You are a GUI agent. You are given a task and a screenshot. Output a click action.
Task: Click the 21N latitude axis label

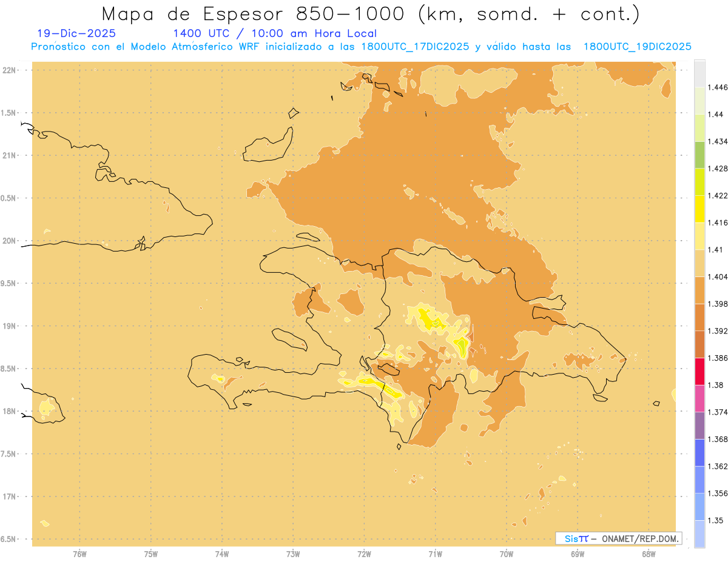pyautogui.click(x=9, y=156)
